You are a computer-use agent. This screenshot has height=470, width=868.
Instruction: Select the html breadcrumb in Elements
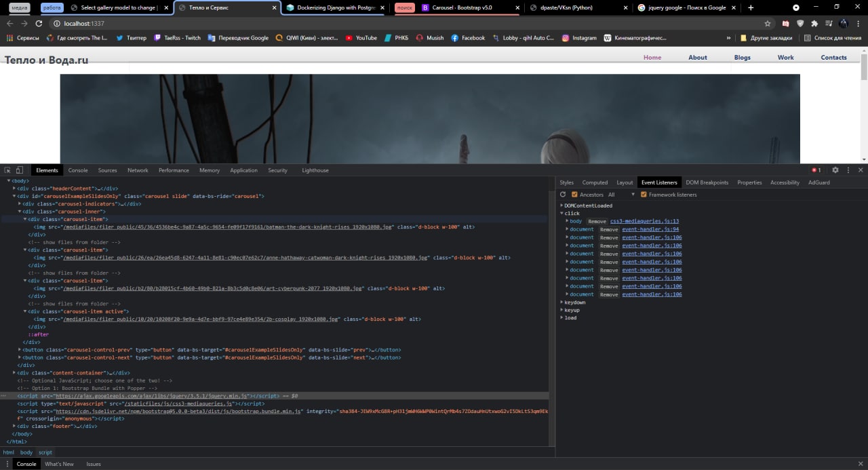[8, 452]
